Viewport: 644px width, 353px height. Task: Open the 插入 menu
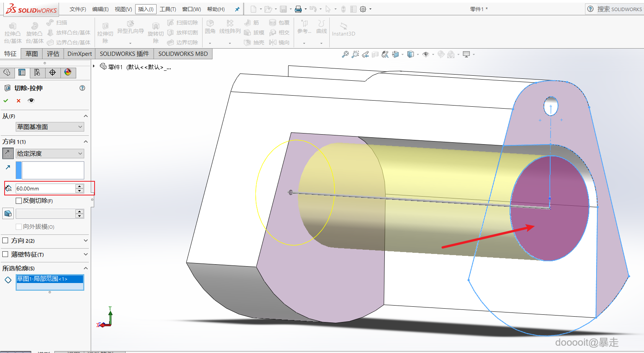click(x=145, y=9)
